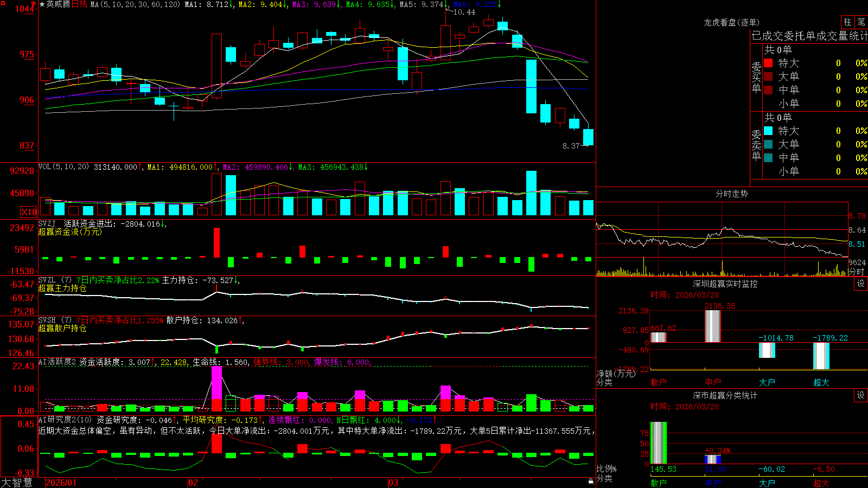Click the red 特大 buy-order color swatch
This screenshot has height=488, width=868.
tap(768, 63)
